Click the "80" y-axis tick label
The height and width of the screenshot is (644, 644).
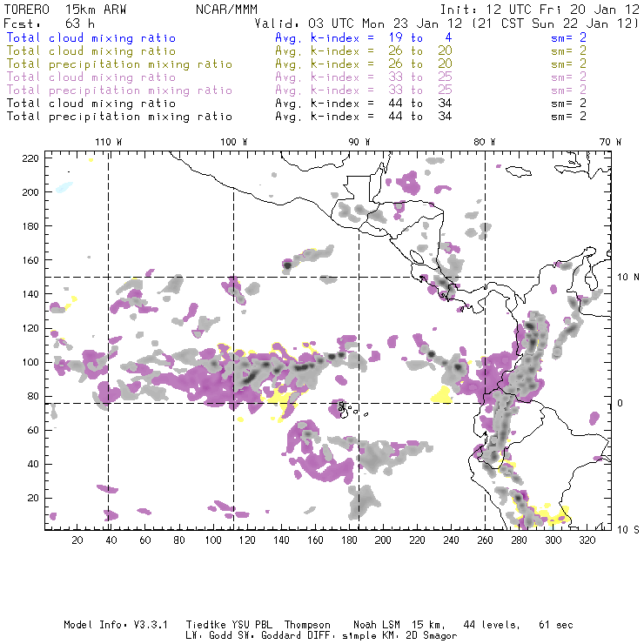33,396
